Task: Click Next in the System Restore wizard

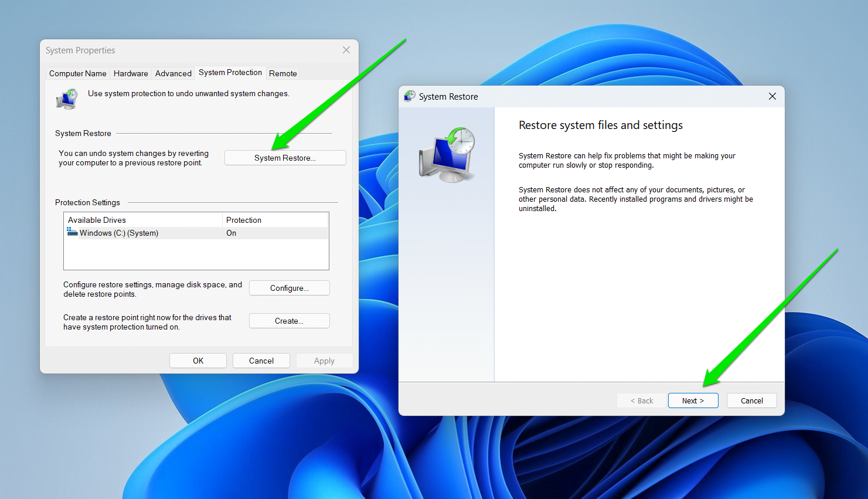Action: 693,400
